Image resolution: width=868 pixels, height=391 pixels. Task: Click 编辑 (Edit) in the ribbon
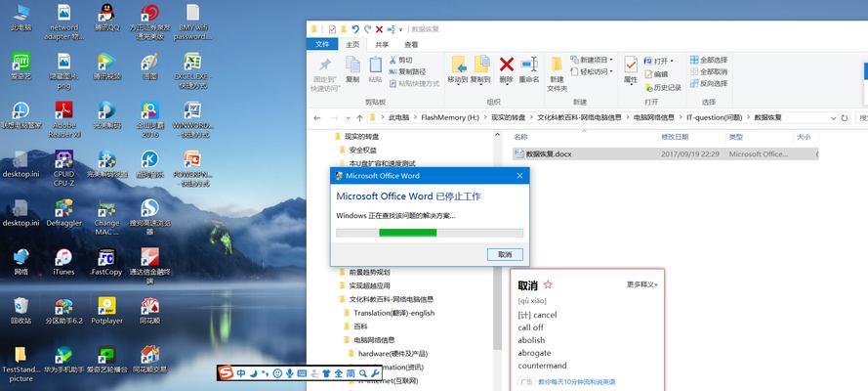click(x=656, y=73)
